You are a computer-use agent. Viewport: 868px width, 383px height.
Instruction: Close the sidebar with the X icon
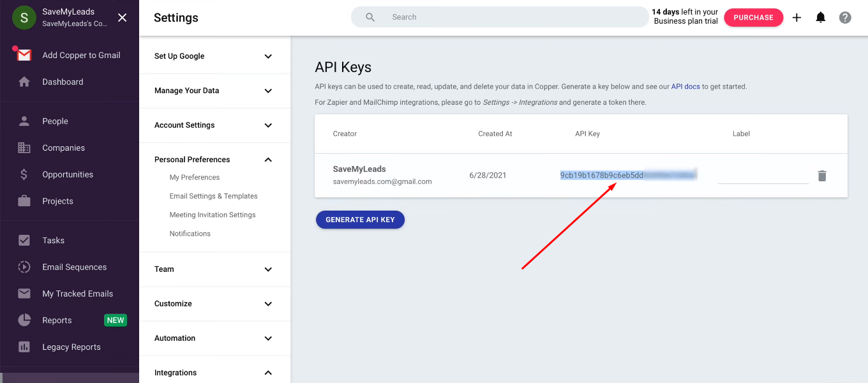[x=123, y=17]
